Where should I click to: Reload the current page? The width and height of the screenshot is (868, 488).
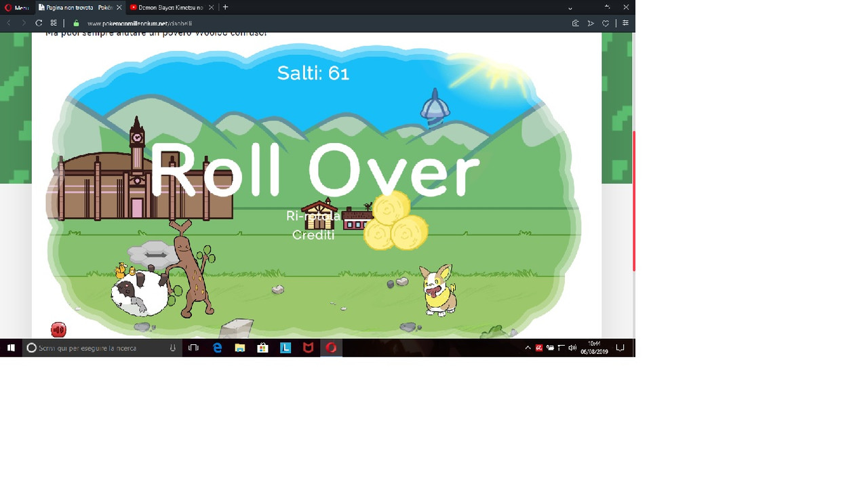coord(39,23)
